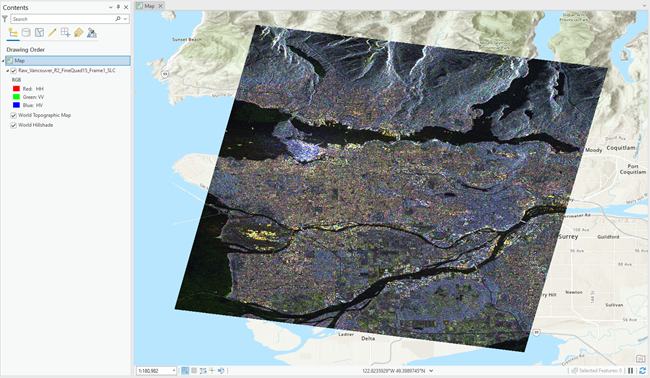Image resolution: width=650 pixels, height=378 pixels.
Task: Click the gray grid icon in status bar
Action: [194, 371]
